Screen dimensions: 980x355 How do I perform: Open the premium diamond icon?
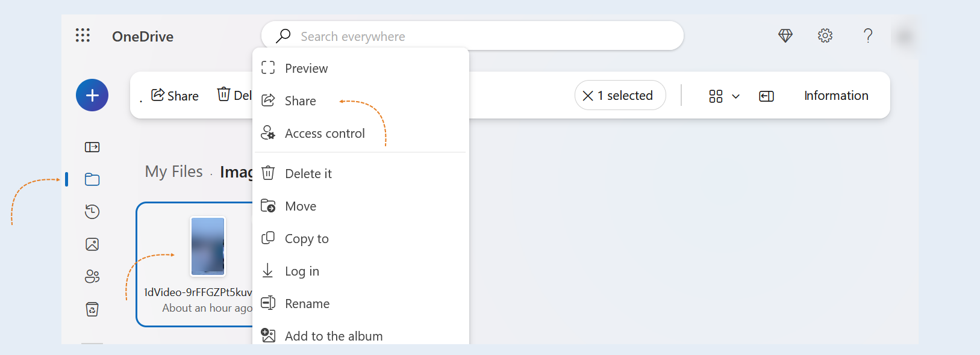[x=785, y=35]
